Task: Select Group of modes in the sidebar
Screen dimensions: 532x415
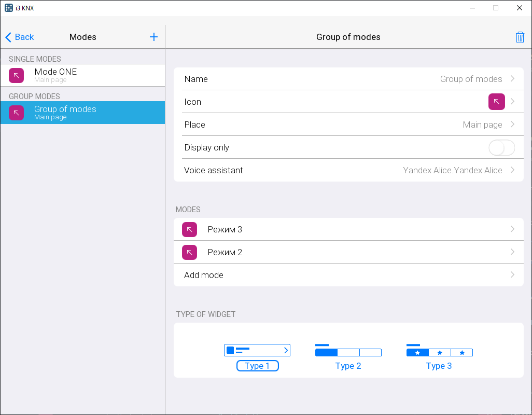Action: (x=83, y=113)
